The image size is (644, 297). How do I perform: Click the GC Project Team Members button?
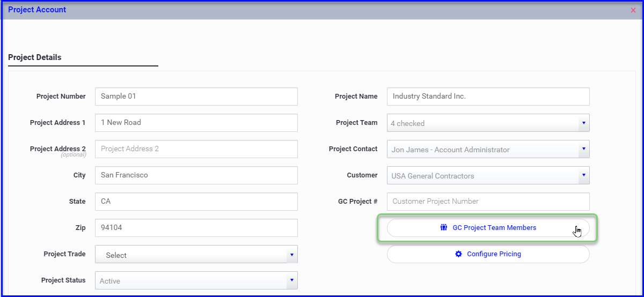[x=488, y=227]
